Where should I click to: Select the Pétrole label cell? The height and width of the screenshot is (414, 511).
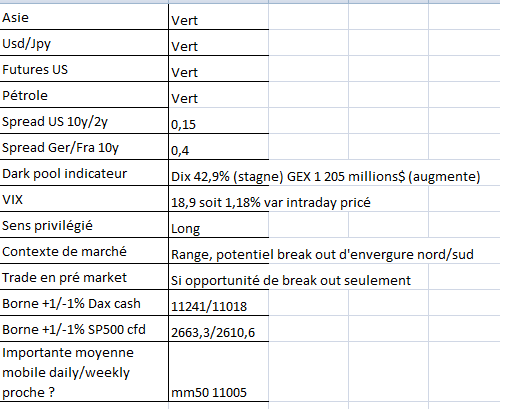coord(84,95)
